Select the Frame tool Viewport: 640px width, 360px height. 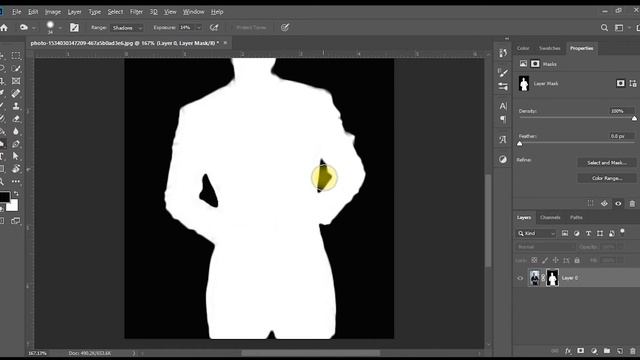pos(16,81)
